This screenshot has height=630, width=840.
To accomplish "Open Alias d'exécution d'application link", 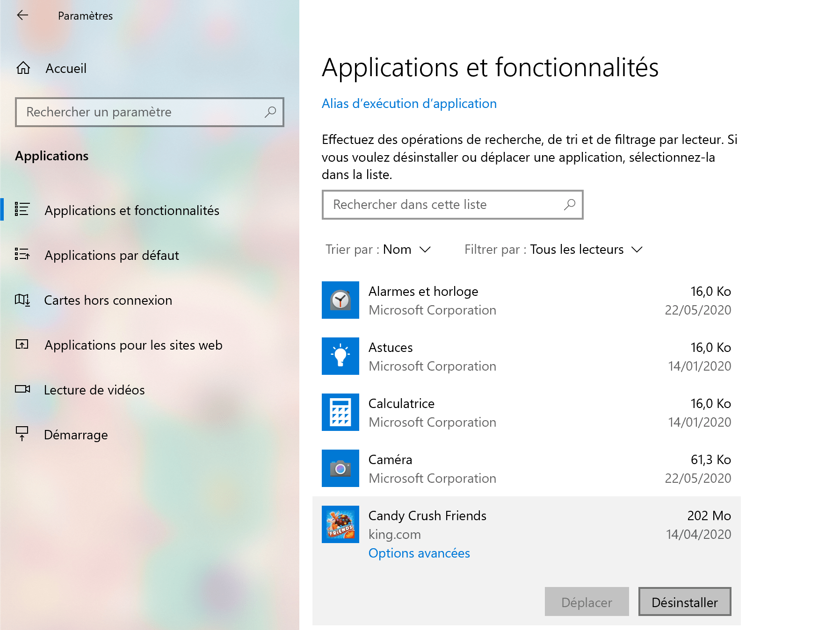I will coord(409,103).
